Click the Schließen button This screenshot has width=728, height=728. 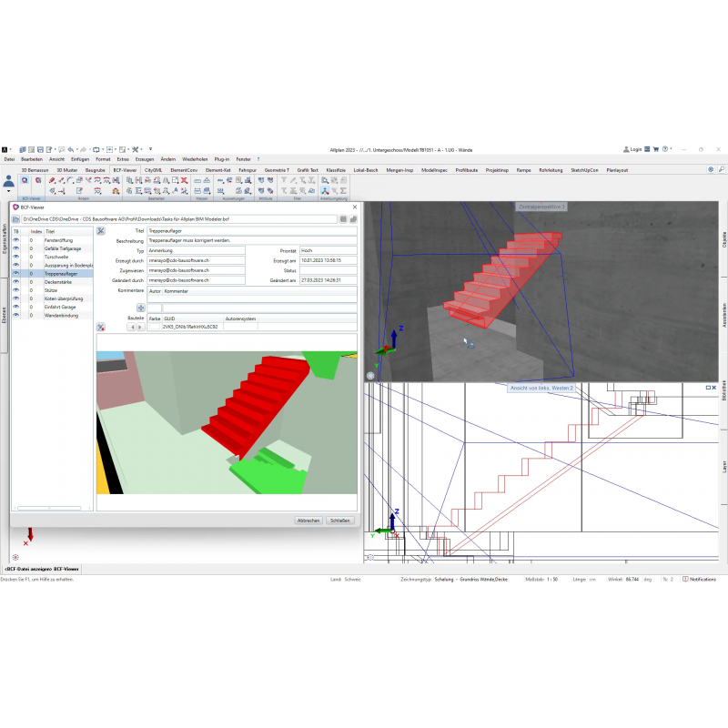[x=339, y=521]
